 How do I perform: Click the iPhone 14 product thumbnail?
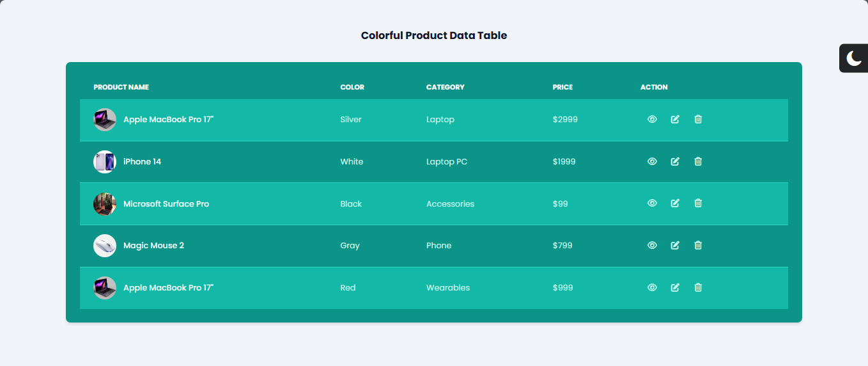click(105, 162)
